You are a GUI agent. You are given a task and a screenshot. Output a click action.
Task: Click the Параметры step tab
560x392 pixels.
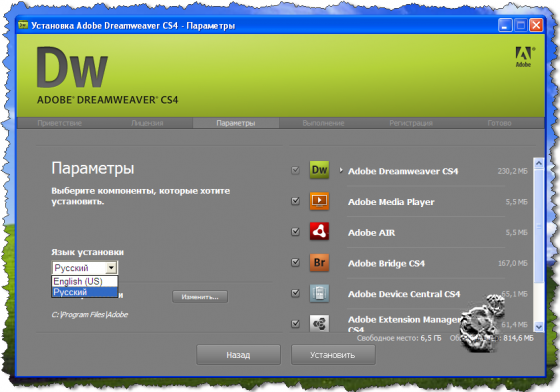pos(236,123)
